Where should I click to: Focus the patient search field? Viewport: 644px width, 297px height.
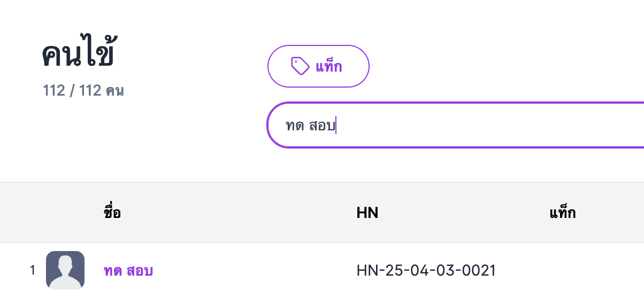point(455,125)
